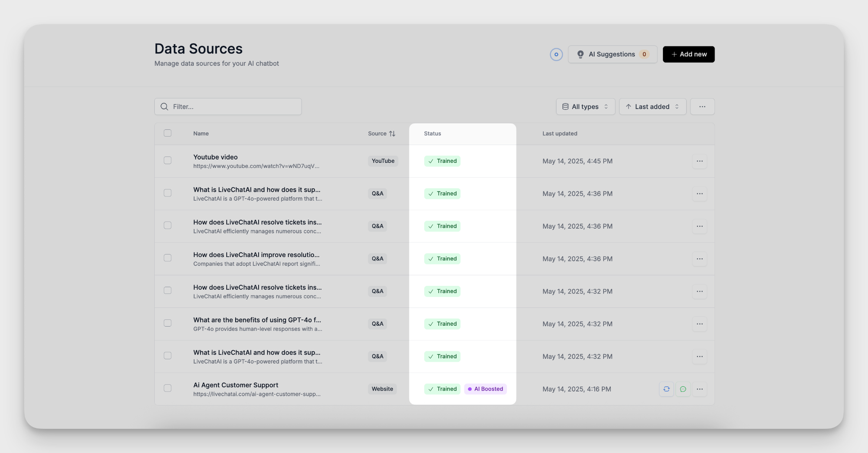Open row menu for 'improve resolutio...' row
868x453 pixels.
[700, 259]
